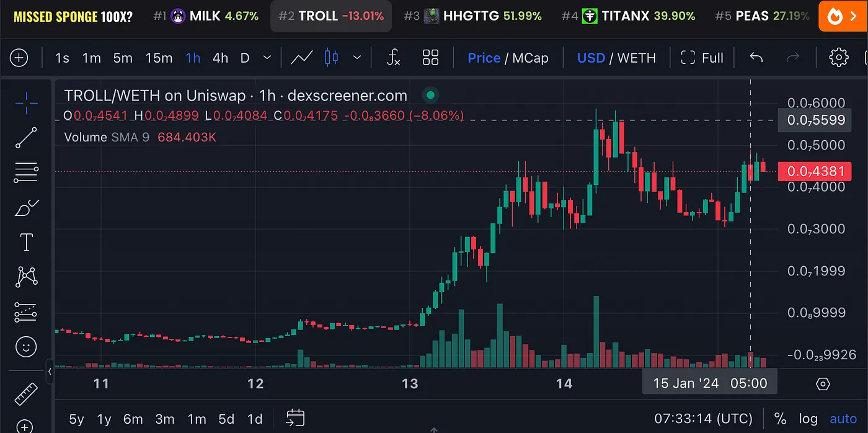
Task: Click the Full screen button
Action: click(x=702, y=57)
